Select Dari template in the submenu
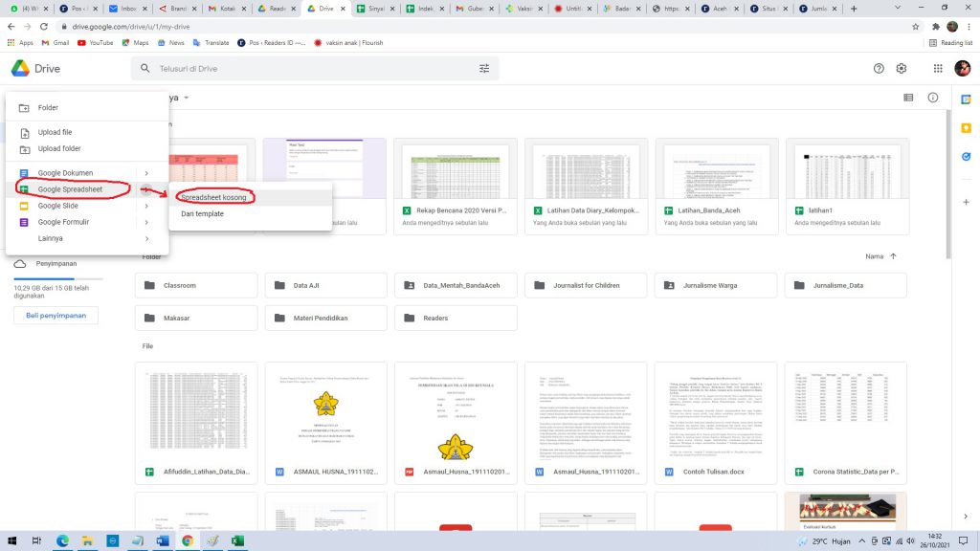The height and width of the screenshot is (551, 980). (250, 213)
